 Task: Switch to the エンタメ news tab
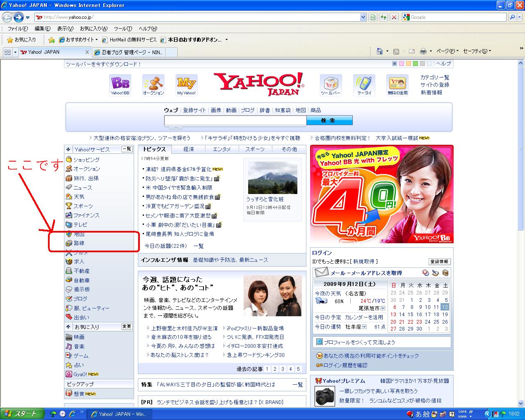point(222,149)
